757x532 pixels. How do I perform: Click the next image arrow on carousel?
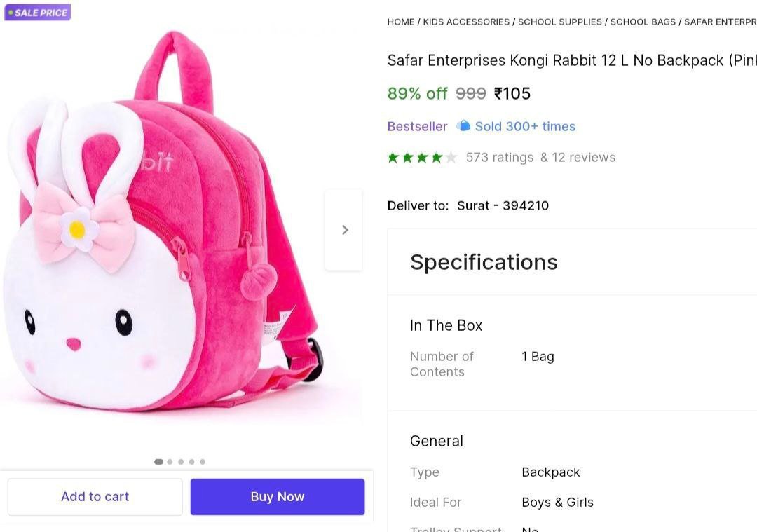(344, 230)
